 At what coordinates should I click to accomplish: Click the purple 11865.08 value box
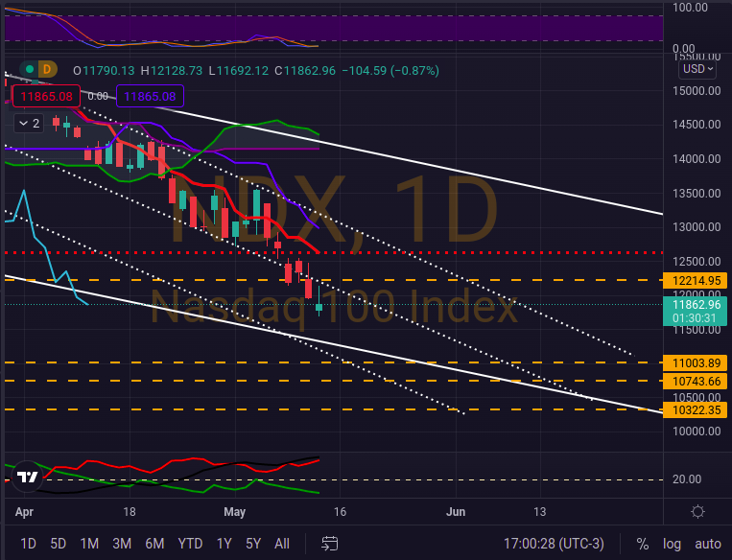point(150,97)
